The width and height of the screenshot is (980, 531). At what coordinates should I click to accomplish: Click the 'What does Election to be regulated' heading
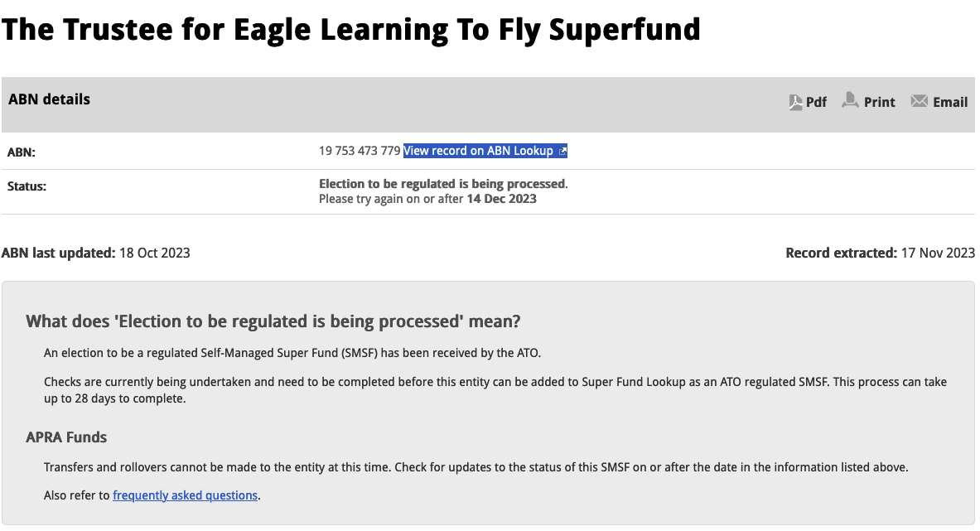point(273,321)
